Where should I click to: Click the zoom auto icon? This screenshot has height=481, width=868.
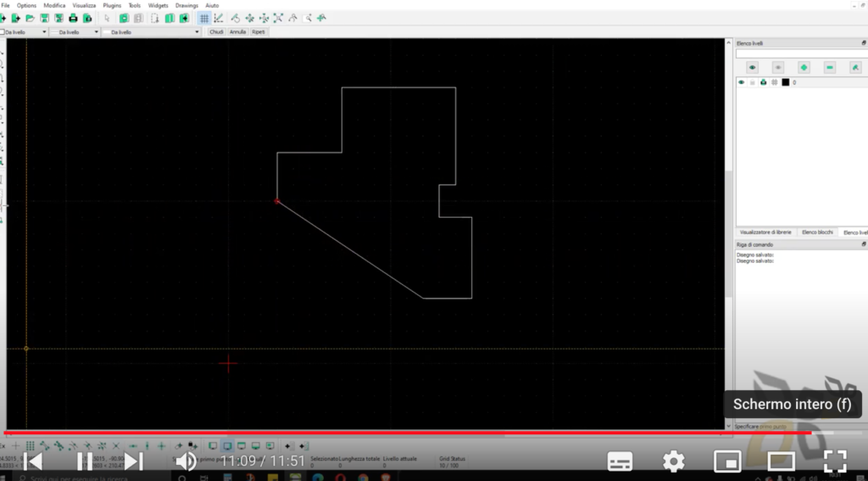click(x=278, y=19)
